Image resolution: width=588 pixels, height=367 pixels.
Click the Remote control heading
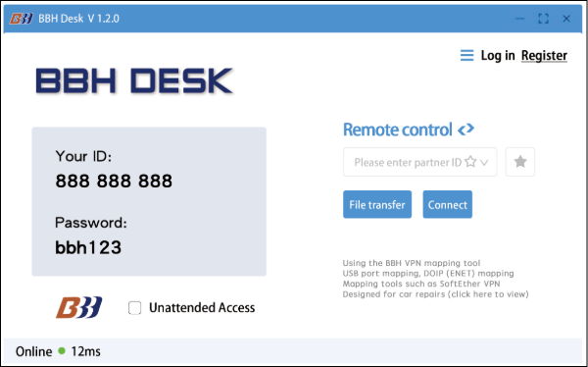point(398,130)
